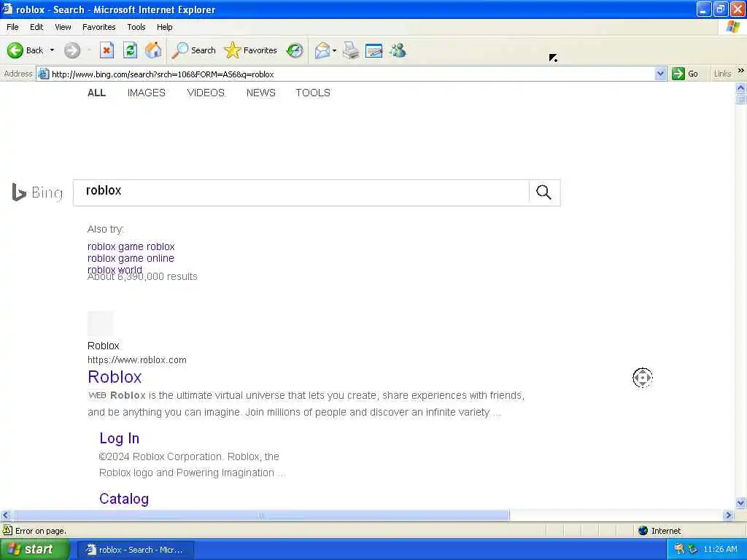Click the Mail envelope icon

coord(322,50)
